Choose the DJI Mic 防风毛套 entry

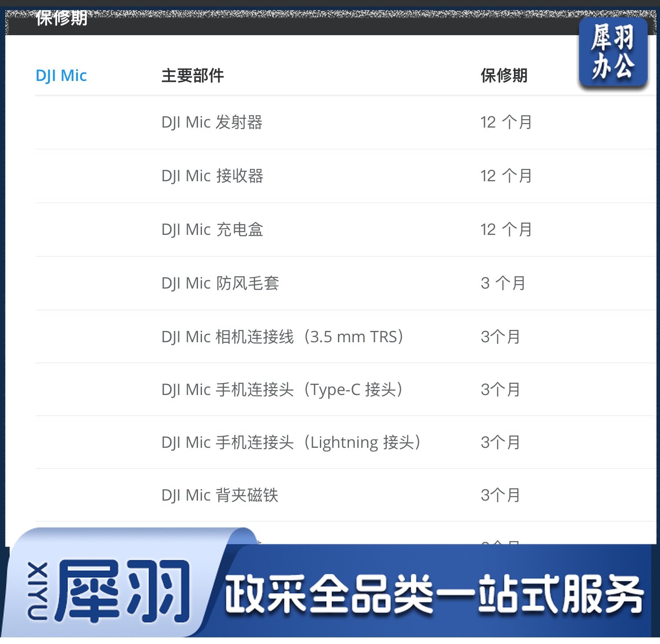coord(220,283)
